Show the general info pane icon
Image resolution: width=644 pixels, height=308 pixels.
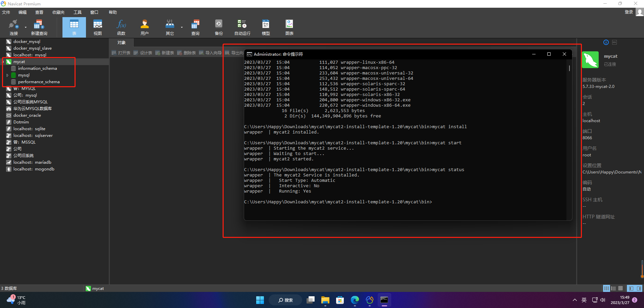606,42
